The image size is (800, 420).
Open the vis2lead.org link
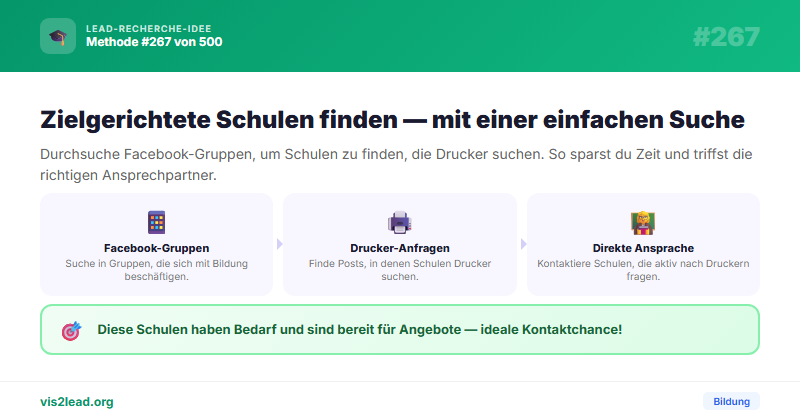coord(77,402)
